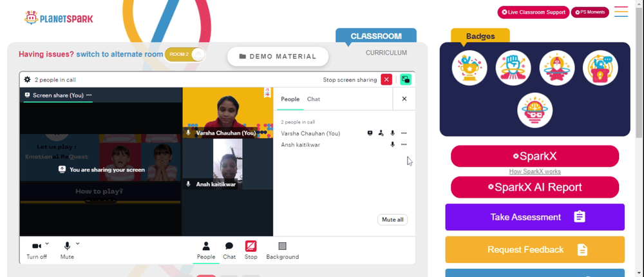Open the SparkX AI Report
Screen dimensions: 644x277
pyautogui.click(x=535, y=187)
